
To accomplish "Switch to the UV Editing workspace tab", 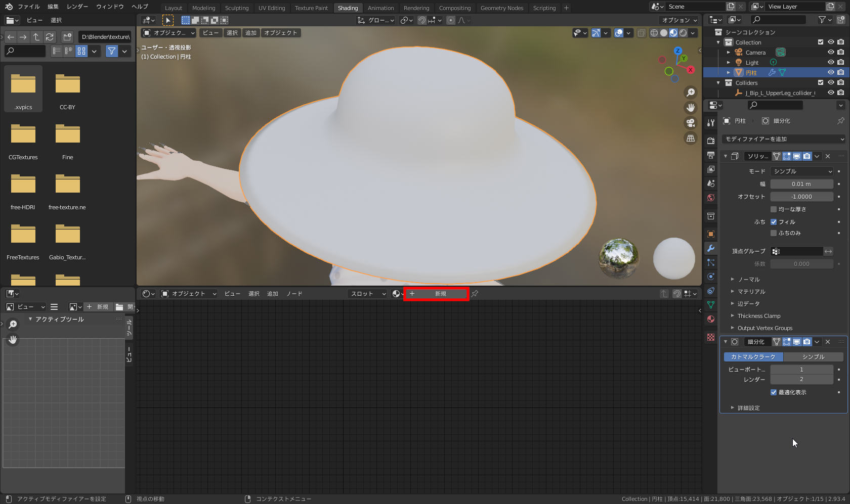I will (272, 8).
